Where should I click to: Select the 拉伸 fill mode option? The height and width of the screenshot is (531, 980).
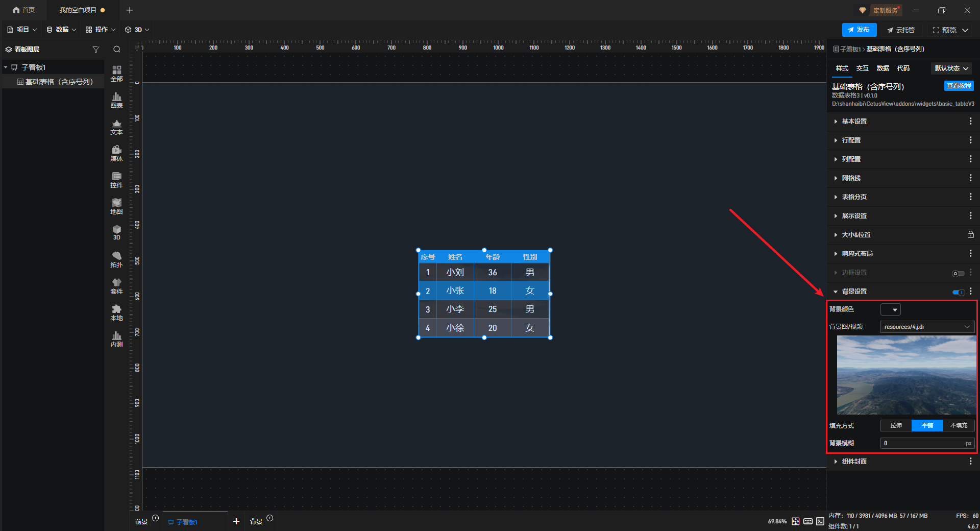tap(896, 426)
